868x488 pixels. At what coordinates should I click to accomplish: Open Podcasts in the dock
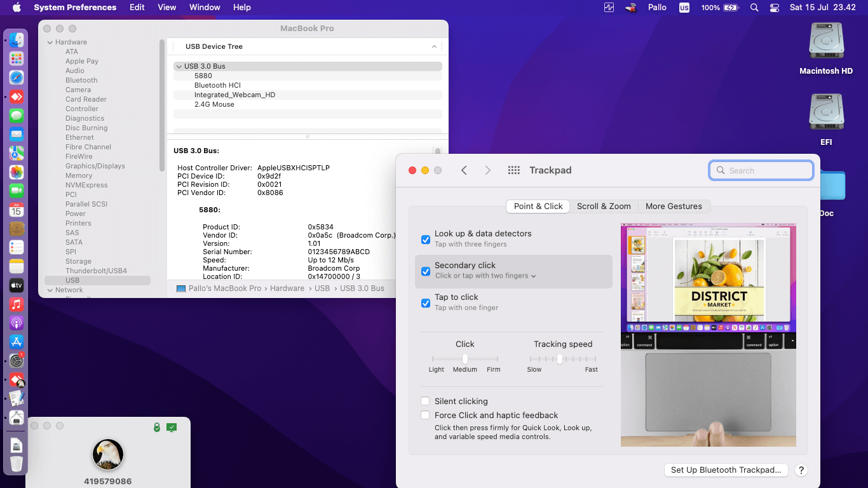(17, 323)
